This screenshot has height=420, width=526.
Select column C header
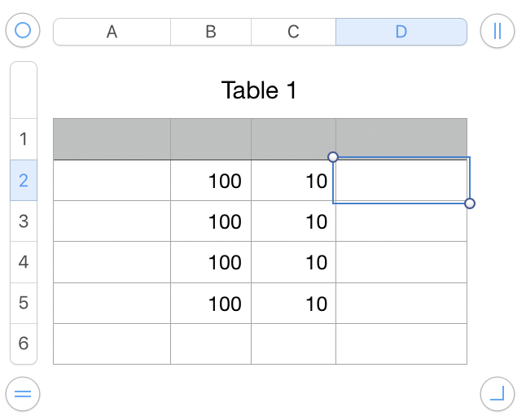(x=293, y=32)
